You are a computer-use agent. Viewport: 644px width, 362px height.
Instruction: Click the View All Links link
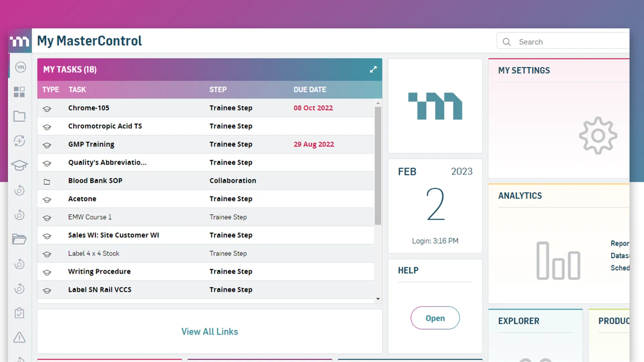coord(210,331)
